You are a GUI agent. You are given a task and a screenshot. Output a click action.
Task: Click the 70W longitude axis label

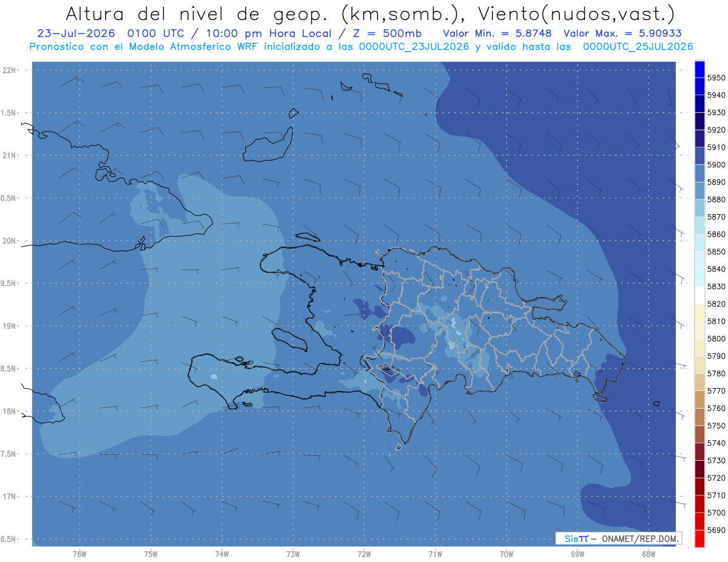(507, 554)
